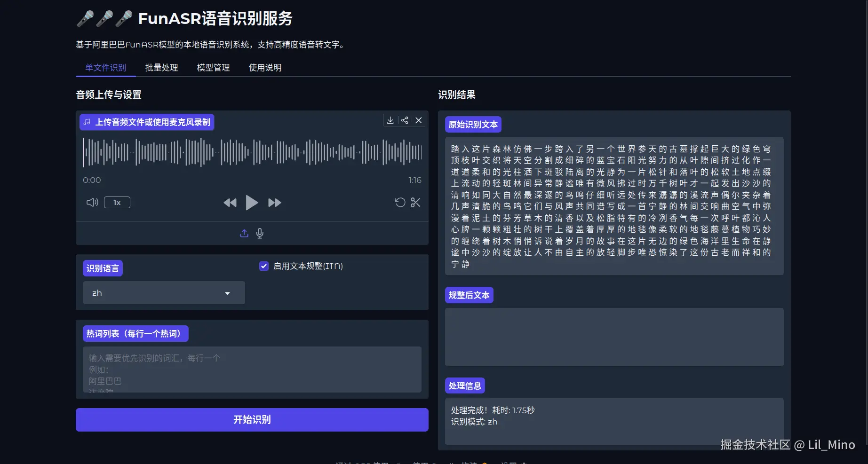Seek within the audio waveform
This screenshot has width=868, height=464.
click(x=252, y=152)
